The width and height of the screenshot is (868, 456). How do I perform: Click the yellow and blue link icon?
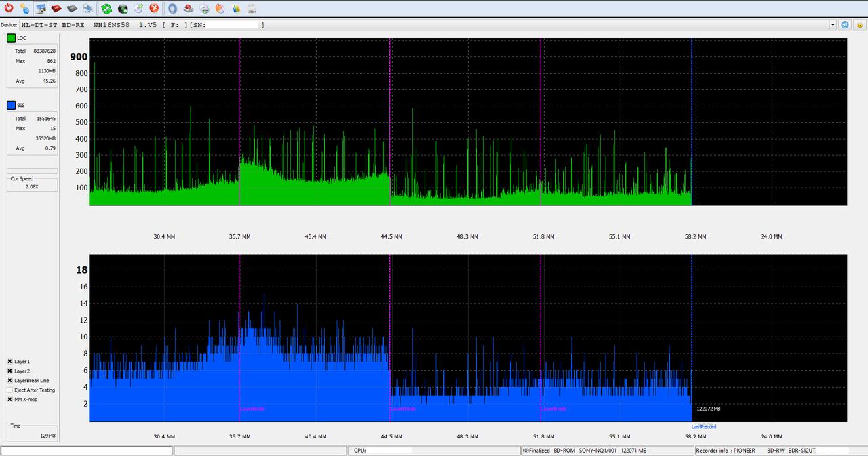pos(24,8)
